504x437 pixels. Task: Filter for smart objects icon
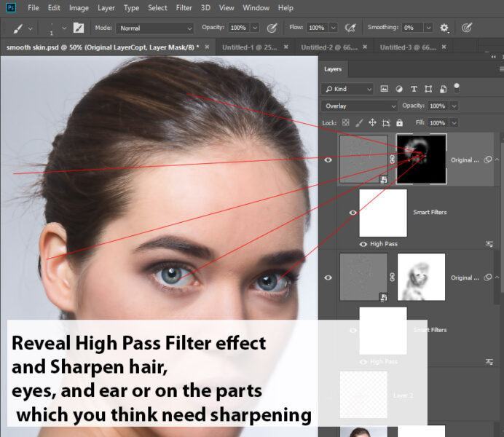(x=443, y=89)
